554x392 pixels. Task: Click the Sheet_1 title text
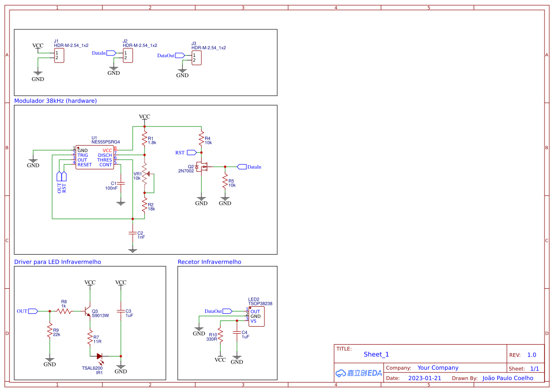(376, 354)
